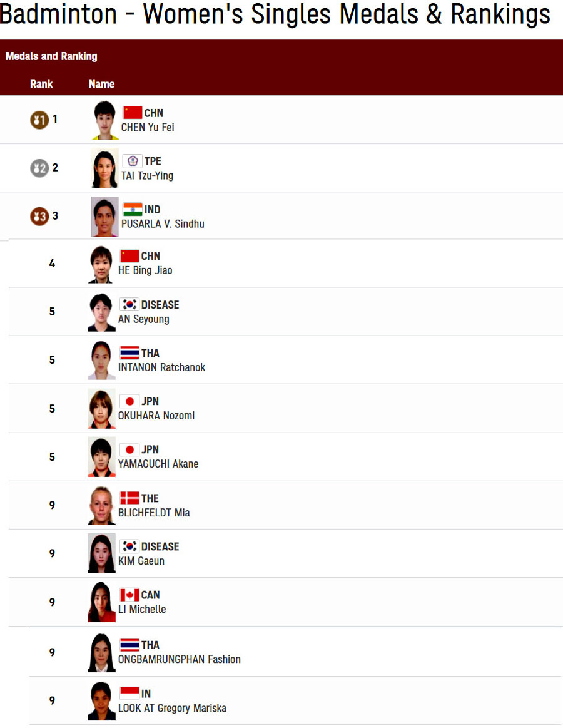Click the Chinese Taipei flag icon
The image size is (563, 728).
point(132,161)
